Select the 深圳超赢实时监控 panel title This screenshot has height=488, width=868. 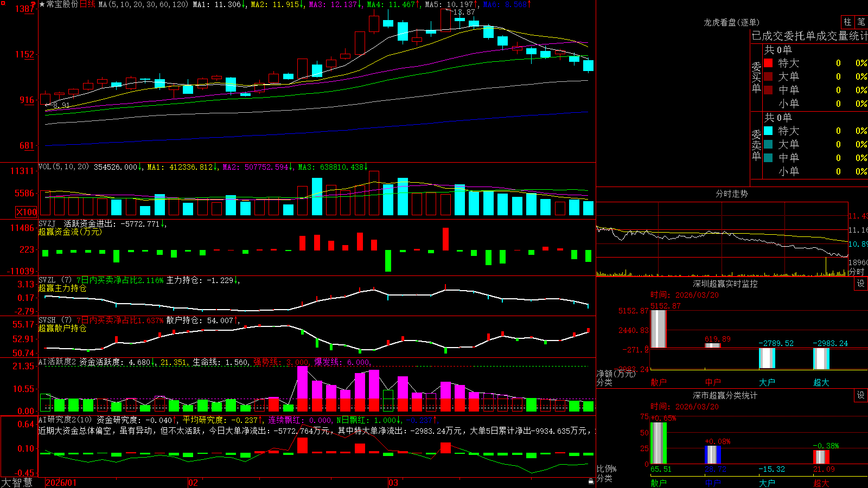[725, 284]
